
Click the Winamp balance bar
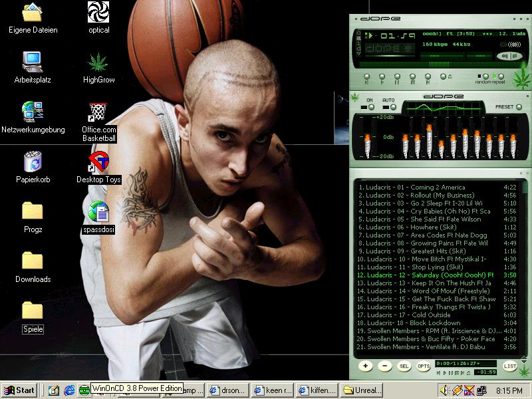pos(479,56)
